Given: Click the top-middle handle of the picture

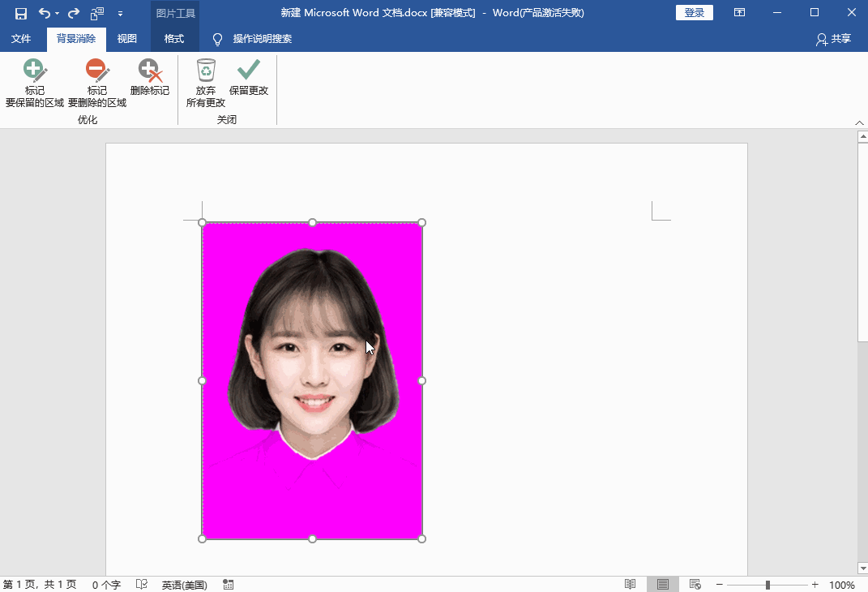Looking at the screenshot, I should tap(312, 223).
